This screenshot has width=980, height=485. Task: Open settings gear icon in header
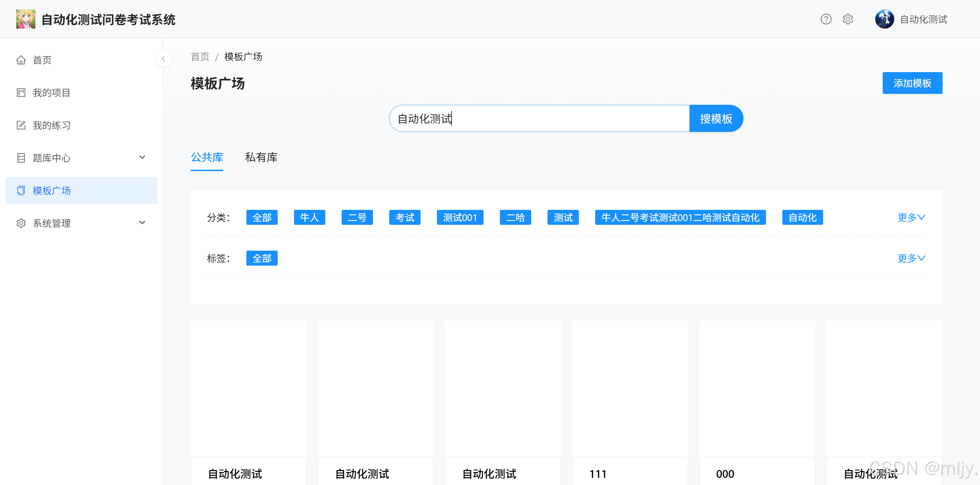coord(848,19)
